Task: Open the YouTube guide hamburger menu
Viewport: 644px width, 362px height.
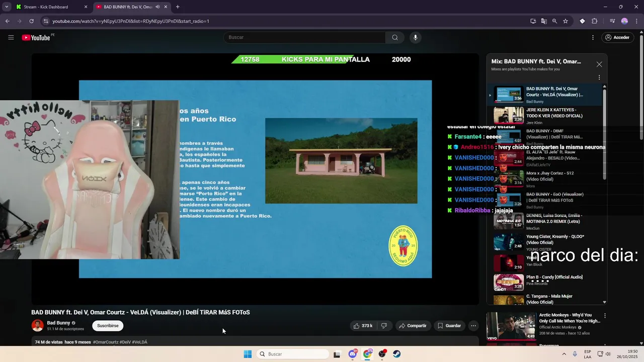Action: (11, 37)
